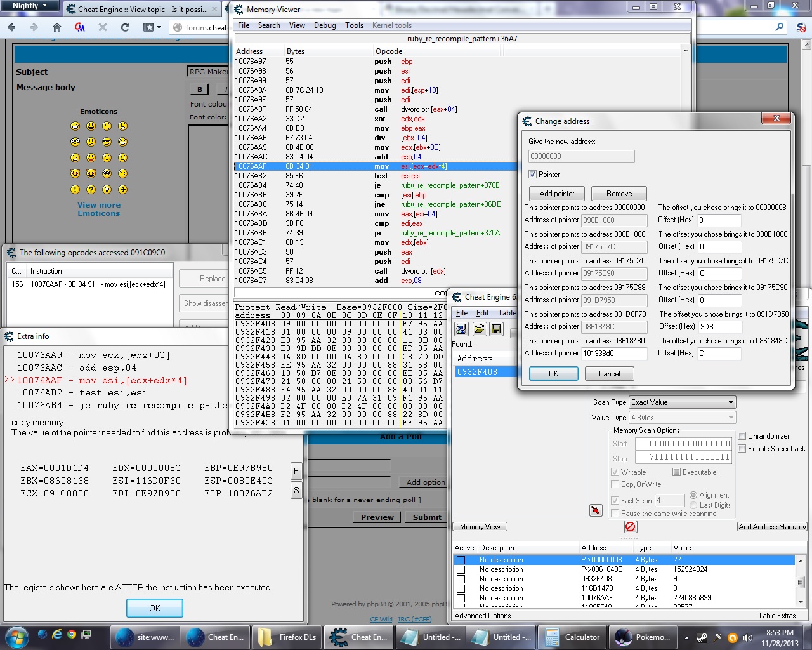
Task: Click the red no-entry clear list icon
Action: (630, 527)
